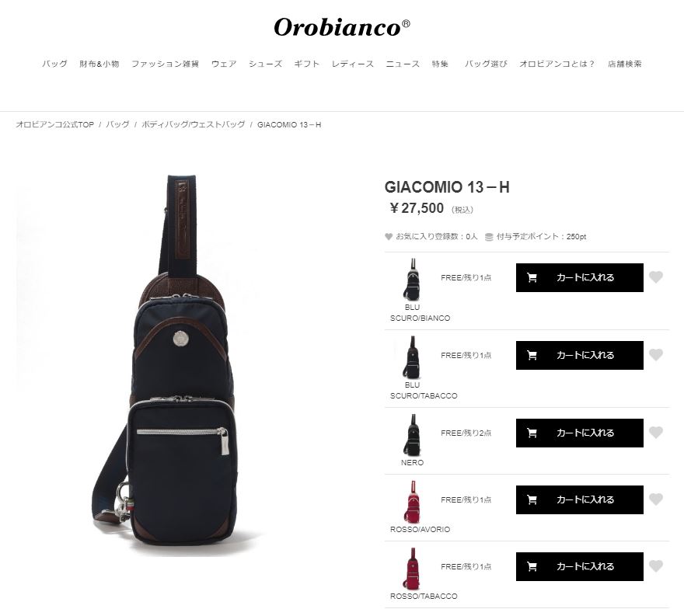Screen dimensions: 684x616
Task: Select the BLU SCURO/BIANCO color thumbnail
Action: (x=412, y=279)
